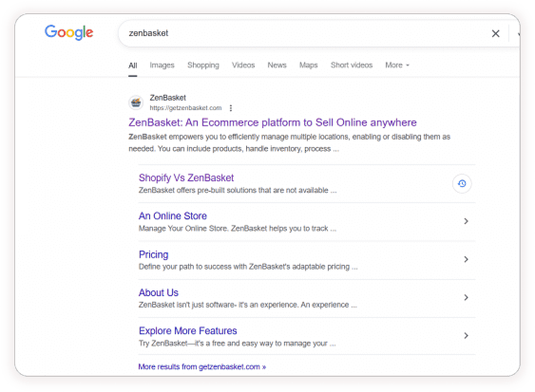
Task: Click More results from getzenbasket.com
Action: tap(202, 366)
